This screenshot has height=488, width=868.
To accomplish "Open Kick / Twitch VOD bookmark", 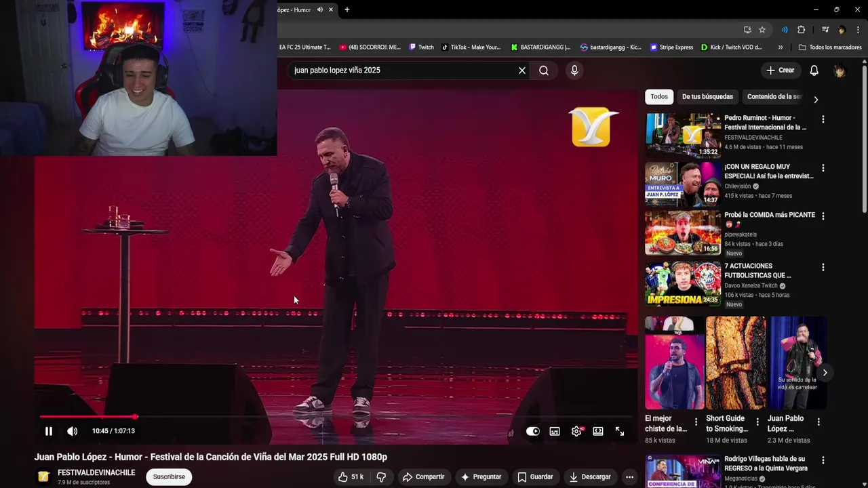I will [732, 47].
